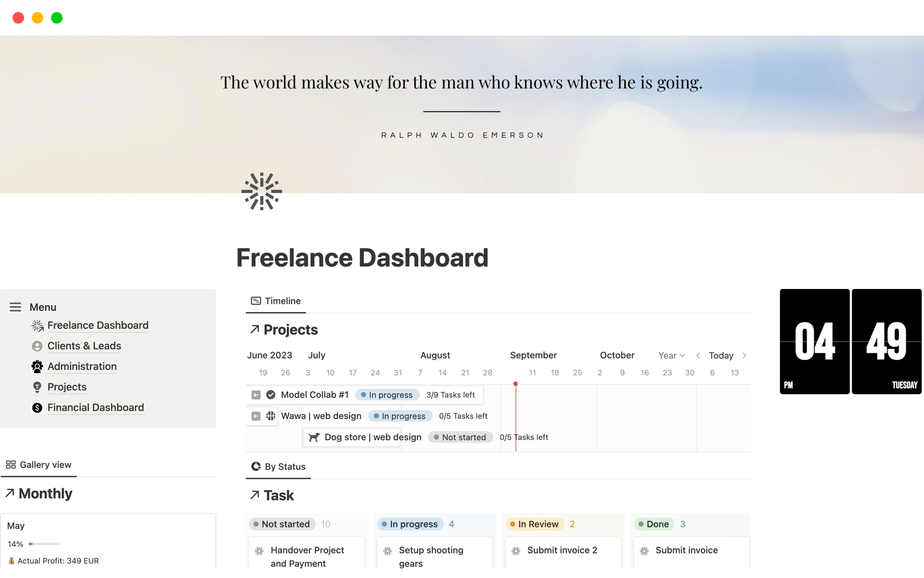Click the dollar icon beside Financial Dashboard
Screen dimensions: 924x578
[x=37, y=407]
